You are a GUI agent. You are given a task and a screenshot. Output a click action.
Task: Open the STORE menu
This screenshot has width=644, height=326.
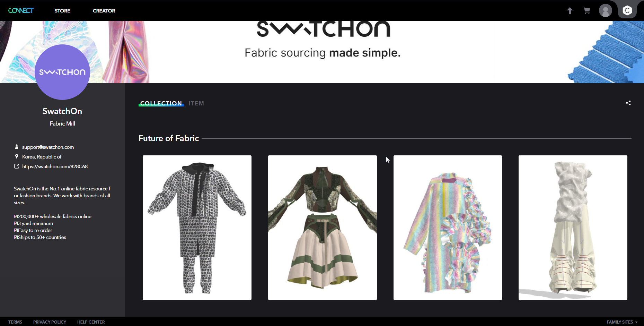[62, 11]
